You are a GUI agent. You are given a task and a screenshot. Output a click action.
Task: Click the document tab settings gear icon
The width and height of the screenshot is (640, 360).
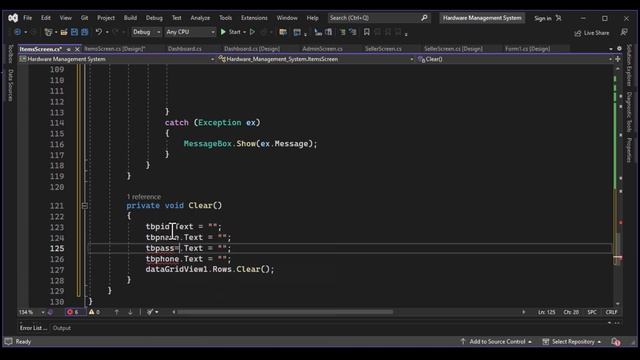619,49
